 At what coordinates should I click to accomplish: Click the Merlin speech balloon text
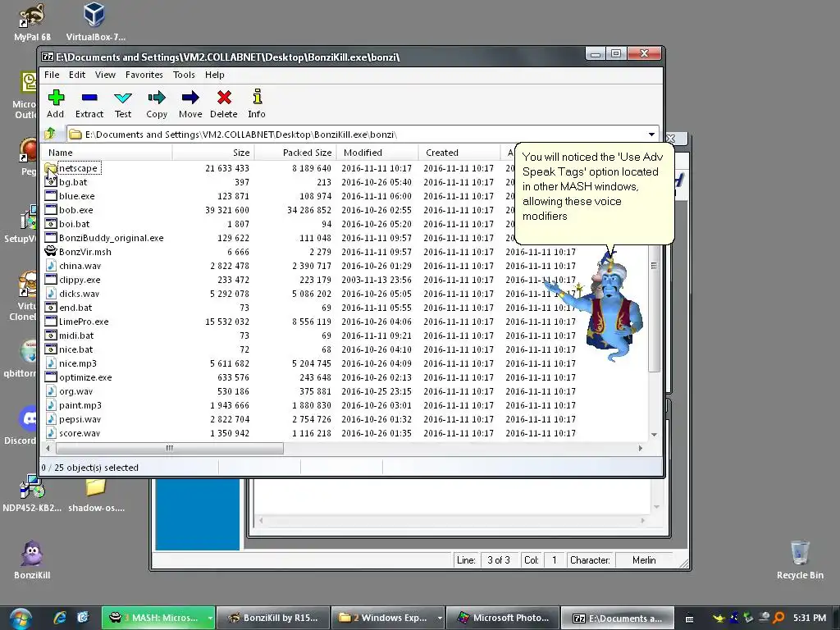pos(592,186)
